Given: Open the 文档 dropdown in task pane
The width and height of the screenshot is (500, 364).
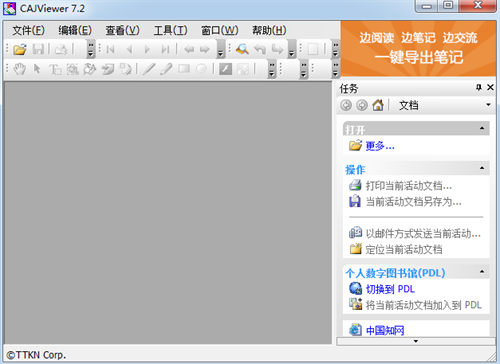Looking at the screenshot, I should click(x=488, y=105).
